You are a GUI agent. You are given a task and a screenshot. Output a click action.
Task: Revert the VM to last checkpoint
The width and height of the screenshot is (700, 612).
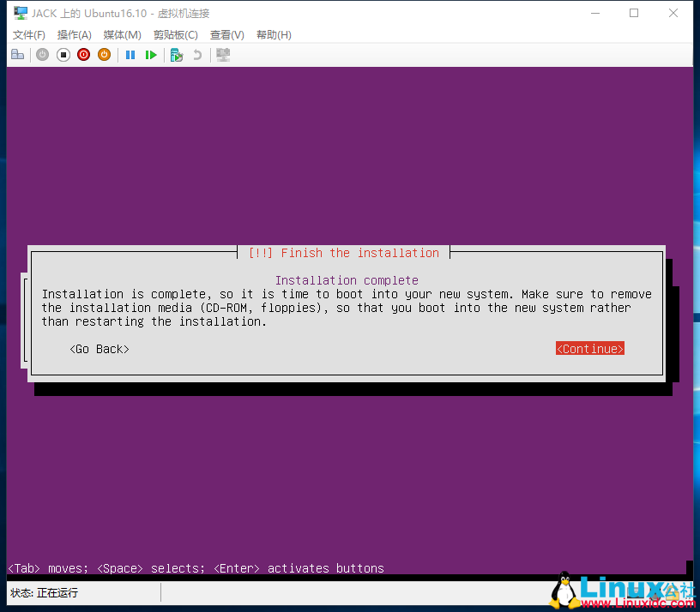pyautogui.click(x=196, y=54)
